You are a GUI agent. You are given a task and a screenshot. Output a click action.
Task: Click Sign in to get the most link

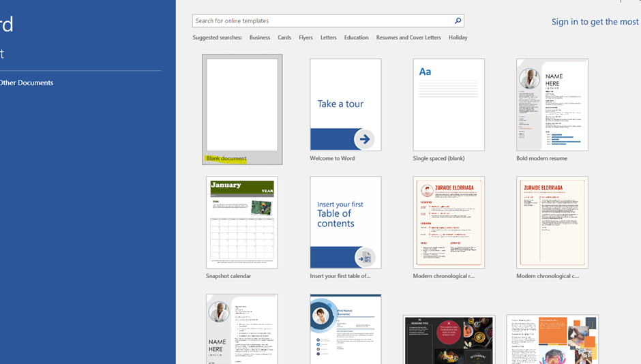tap(595, 22)
